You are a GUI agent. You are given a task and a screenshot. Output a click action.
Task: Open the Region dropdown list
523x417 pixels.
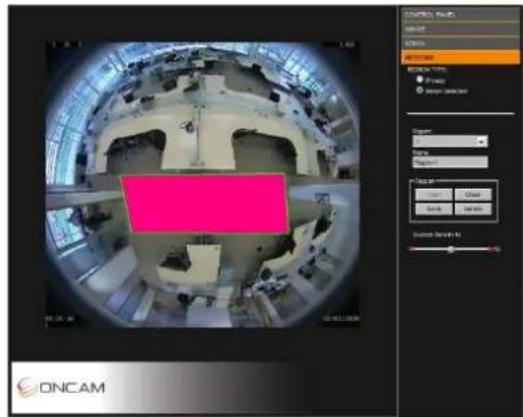tap(450, 141)
